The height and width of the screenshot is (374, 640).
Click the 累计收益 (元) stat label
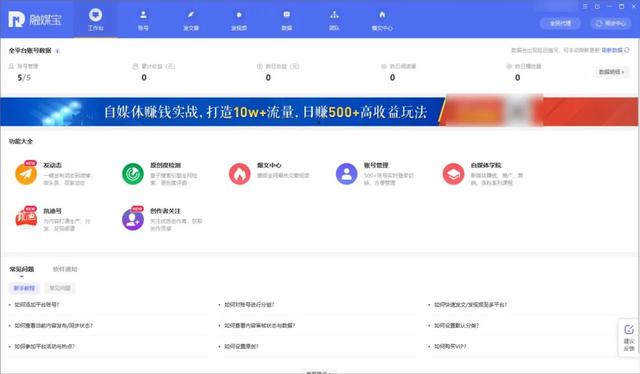click(x=158, y=66)
